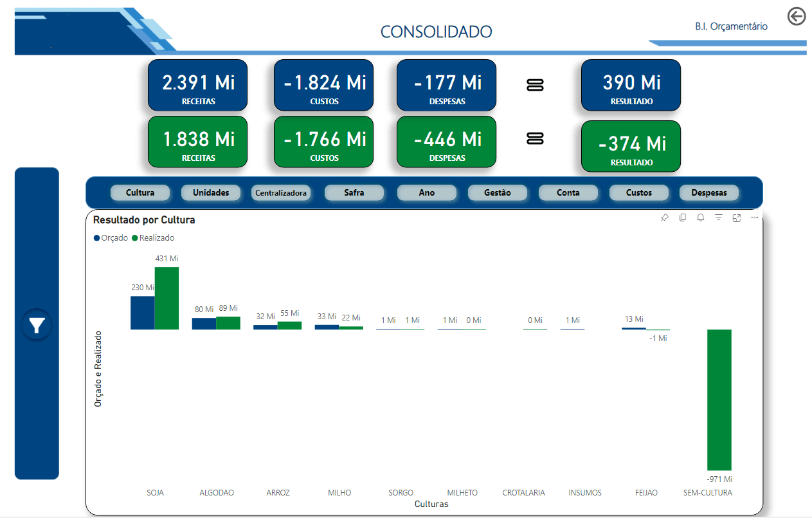Image resolution: width=812 pixels, height=518 pixels.
Task: Set an alert with bell icon
Action: [x=701, y=218]
